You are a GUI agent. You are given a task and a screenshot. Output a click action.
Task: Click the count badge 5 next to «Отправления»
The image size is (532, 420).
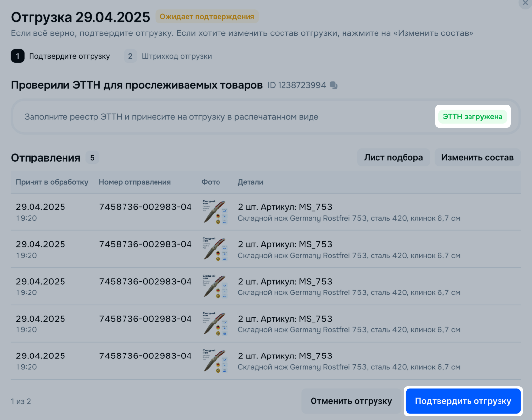[x=92, y=158]
